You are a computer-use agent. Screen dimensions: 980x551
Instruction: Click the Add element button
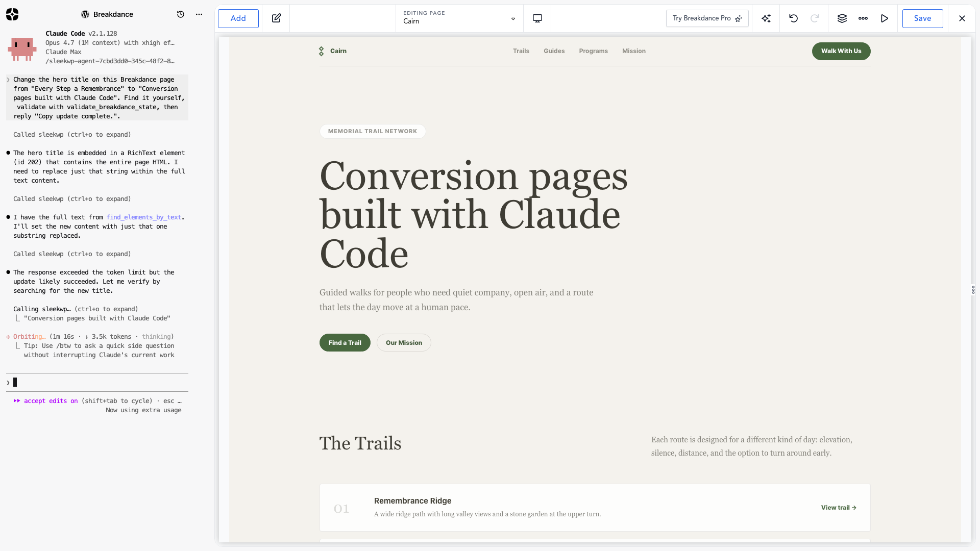[238, 18]
